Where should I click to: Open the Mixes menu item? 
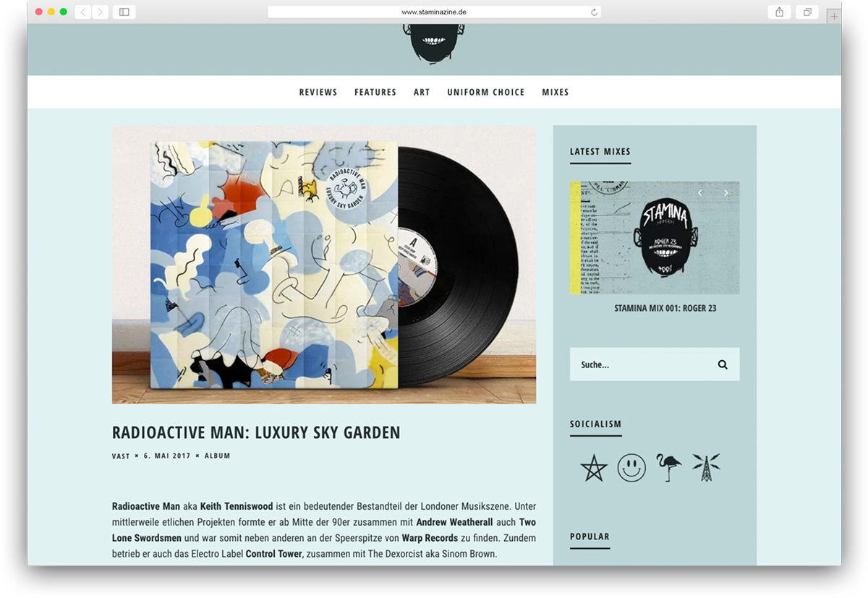[x=556, y=92]
